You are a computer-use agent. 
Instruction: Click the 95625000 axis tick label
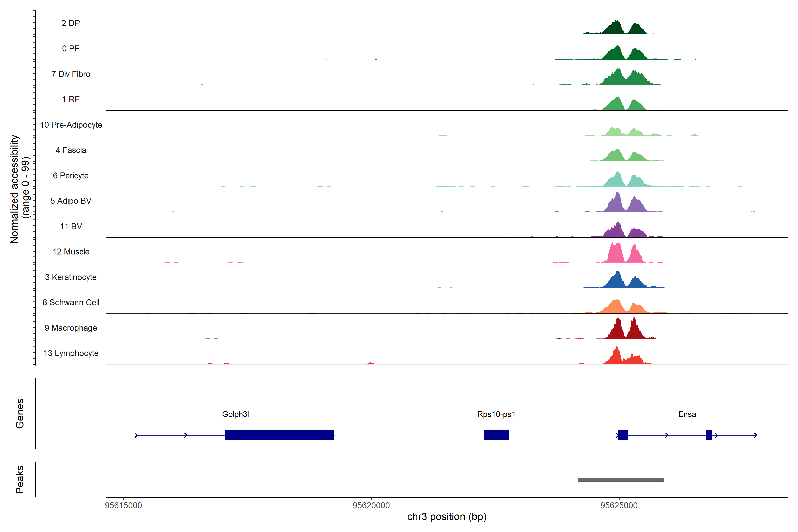[x=619, y=506]
